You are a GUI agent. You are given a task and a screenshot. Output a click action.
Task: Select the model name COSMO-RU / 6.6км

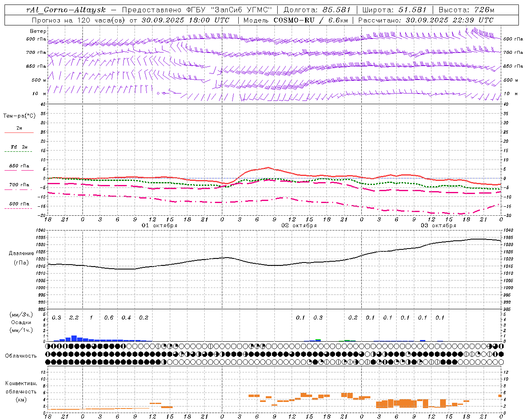click(311, 20)
